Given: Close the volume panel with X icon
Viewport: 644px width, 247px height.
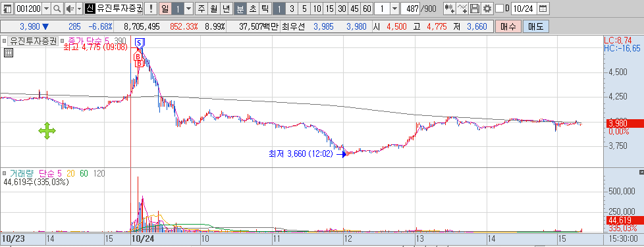Looking at the screenshot, I should click(641, 172).
